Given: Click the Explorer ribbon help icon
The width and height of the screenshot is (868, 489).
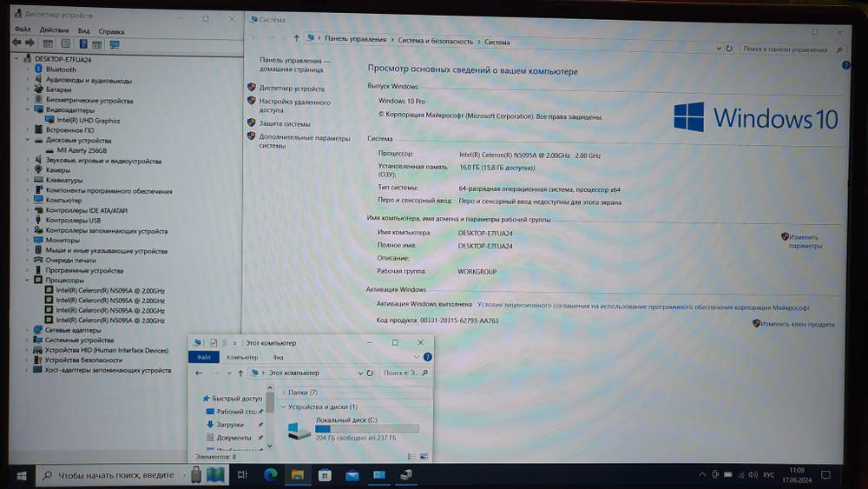Looking at the screenshot, I should tap(427, 357).
